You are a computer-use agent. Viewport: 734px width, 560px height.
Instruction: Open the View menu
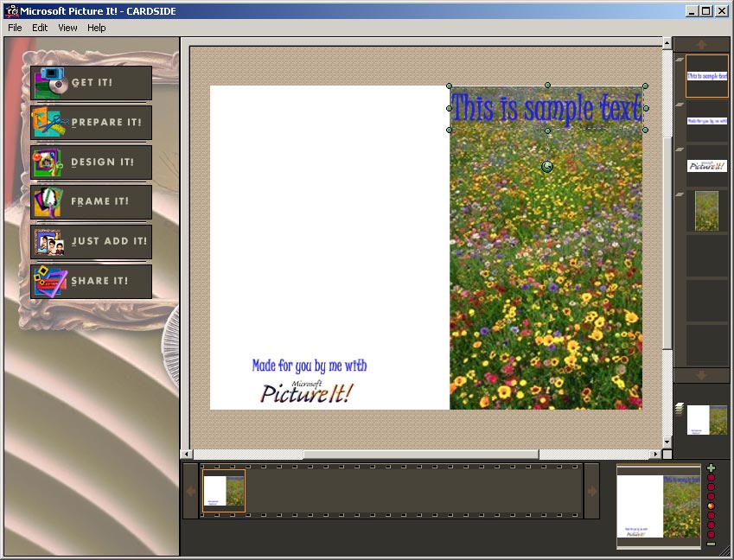68,28
